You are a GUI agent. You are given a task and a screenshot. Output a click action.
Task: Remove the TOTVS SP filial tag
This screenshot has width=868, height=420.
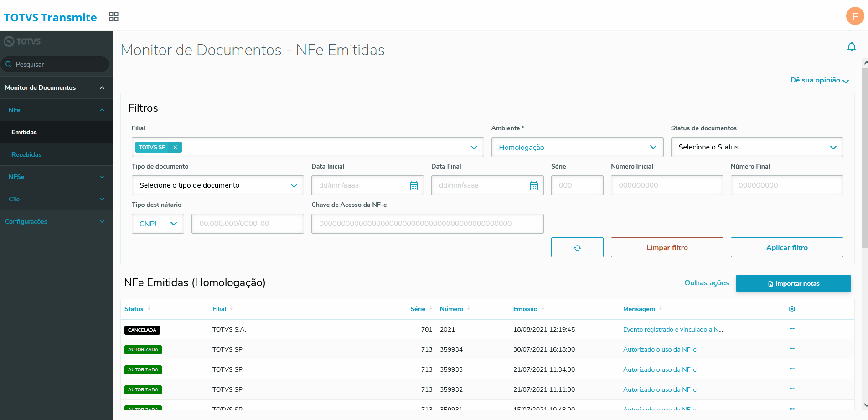tap(175, 147)
